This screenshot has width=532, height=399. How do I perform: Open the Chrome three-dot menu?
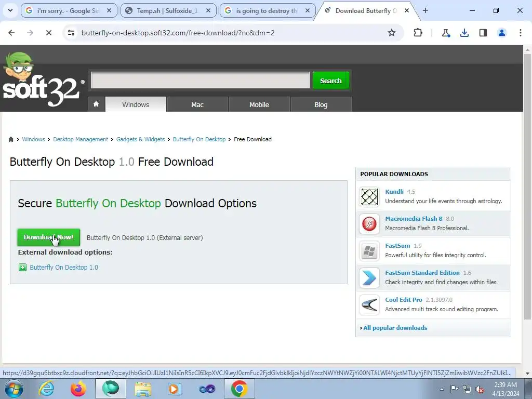520,33
